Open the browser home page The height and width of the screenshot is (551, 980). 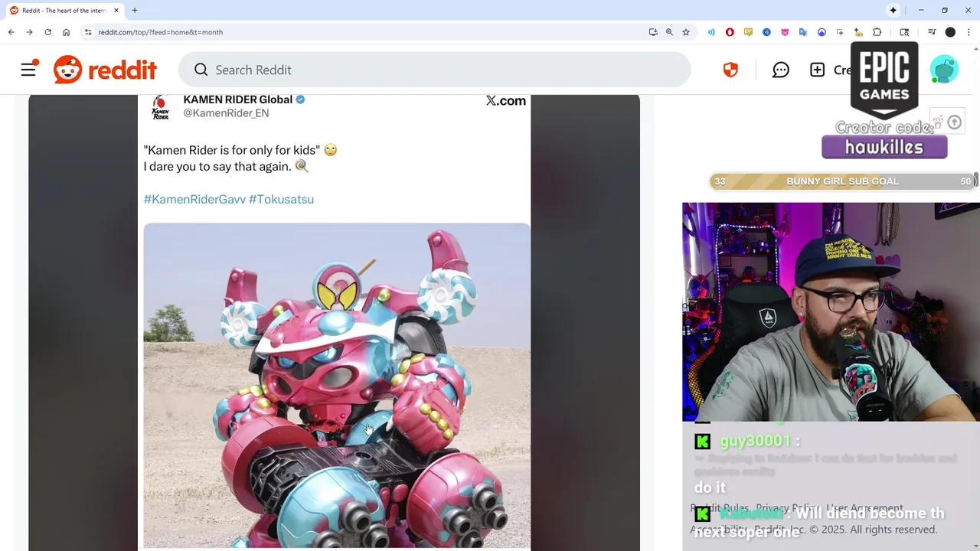[x=67, y=32]
